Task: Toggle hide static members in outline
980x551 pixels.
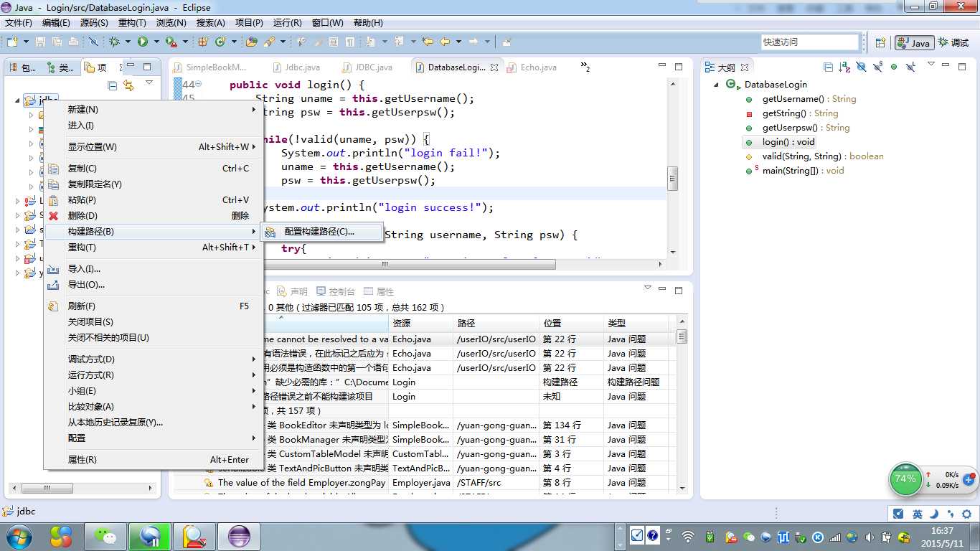Action: [877, 67]
